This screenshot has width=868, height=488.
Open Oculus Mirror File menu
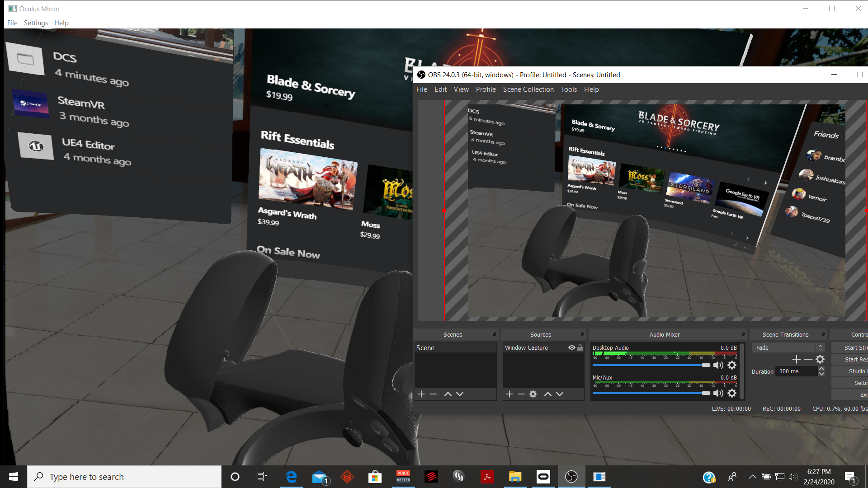(x=12, y=23)
